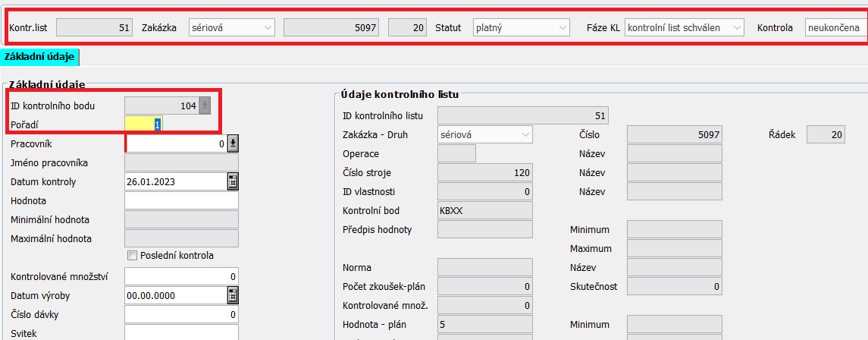Image resolution: width=868 pixels, height=340 pixels.
Task: Click the yellow Pořadí input field
Action: [143, 124]
